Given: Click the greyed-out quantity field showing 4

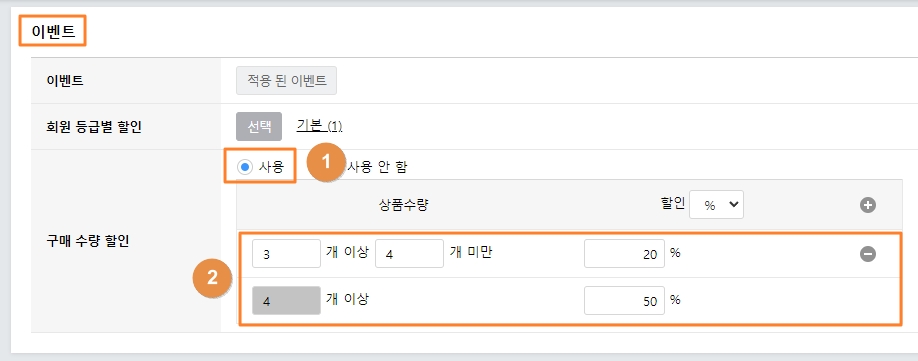Looking at the screenshot, I should [286, 301].
